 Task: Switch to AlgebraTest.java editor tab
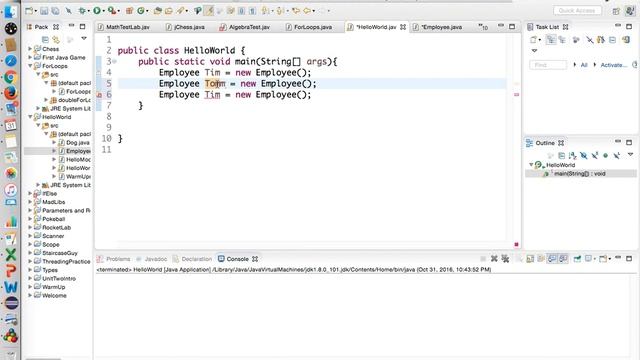point(249,27)
